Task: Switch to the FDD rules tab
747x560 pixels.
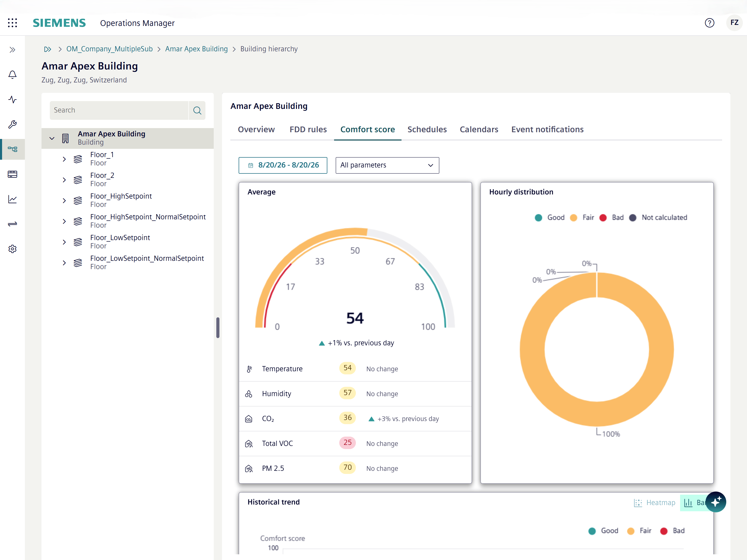Action: click(308, 129)
